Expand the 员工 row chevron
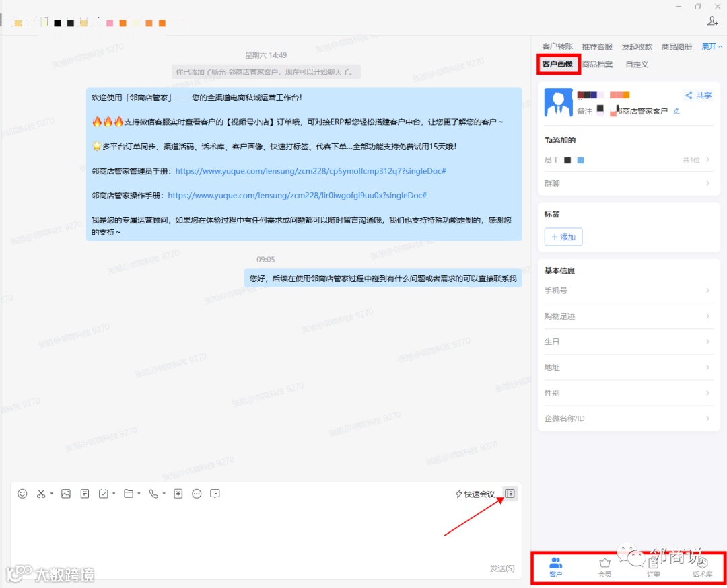 click(708, 160)
